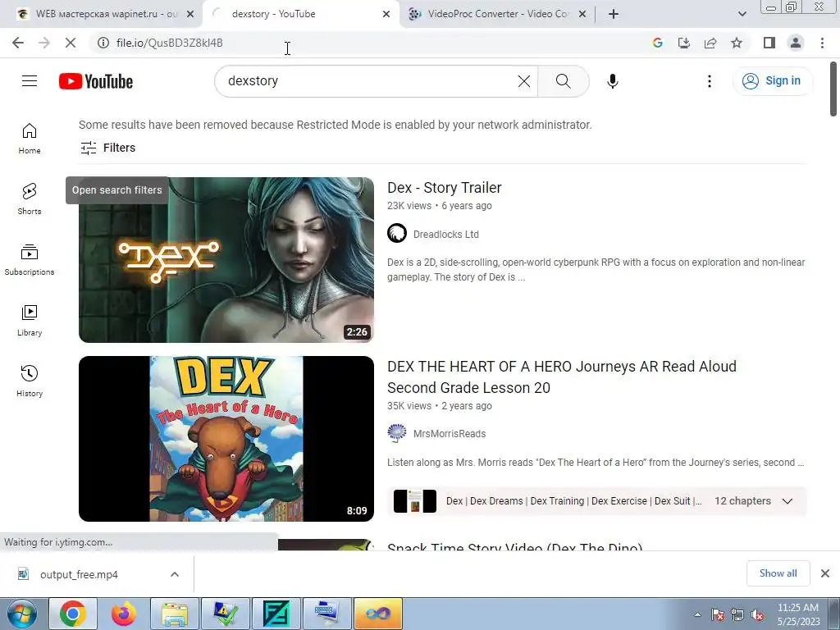The height and width of the screenshot is (630, 840).
Task: Visit Dreadlocks Ltd channel name
Action: tap(445, 234)
